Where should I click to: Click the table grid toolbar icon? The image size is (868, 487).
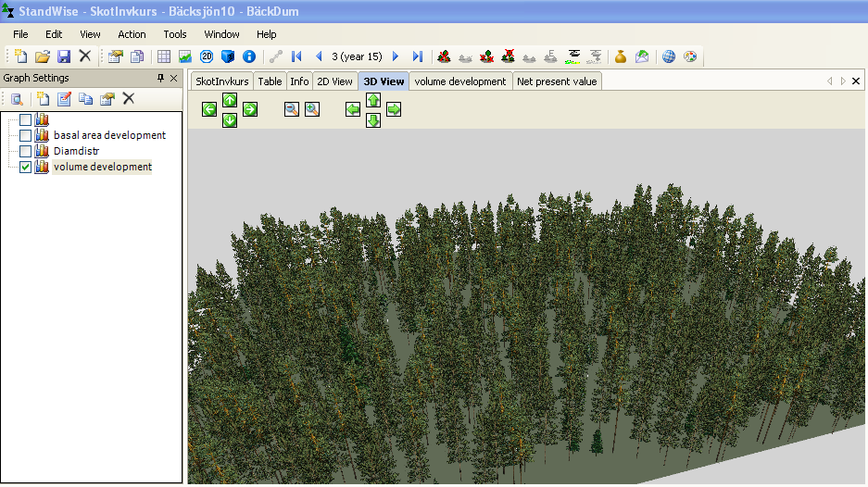coord(164,56)
